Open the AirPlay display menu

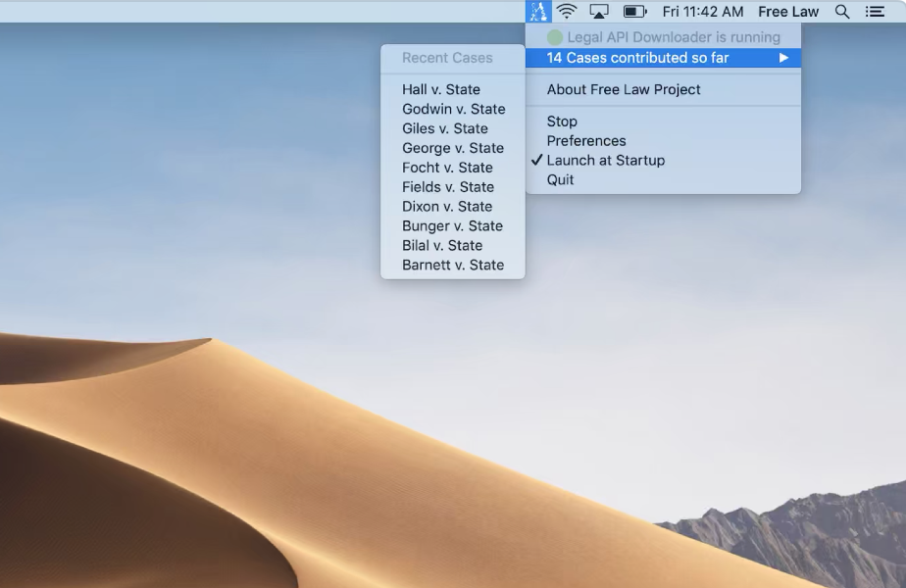tap(598, 12)
